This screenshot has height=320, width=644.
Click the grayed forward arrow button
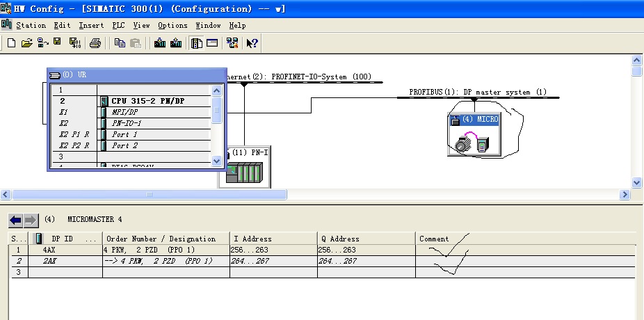pos(31,221)
